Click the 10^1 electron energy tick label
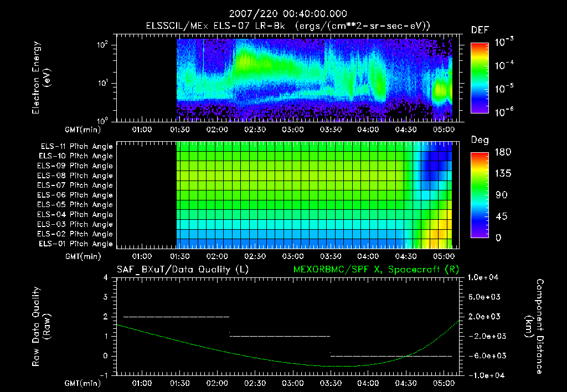Viewport: 567px width, 392px height. point(102,83)
